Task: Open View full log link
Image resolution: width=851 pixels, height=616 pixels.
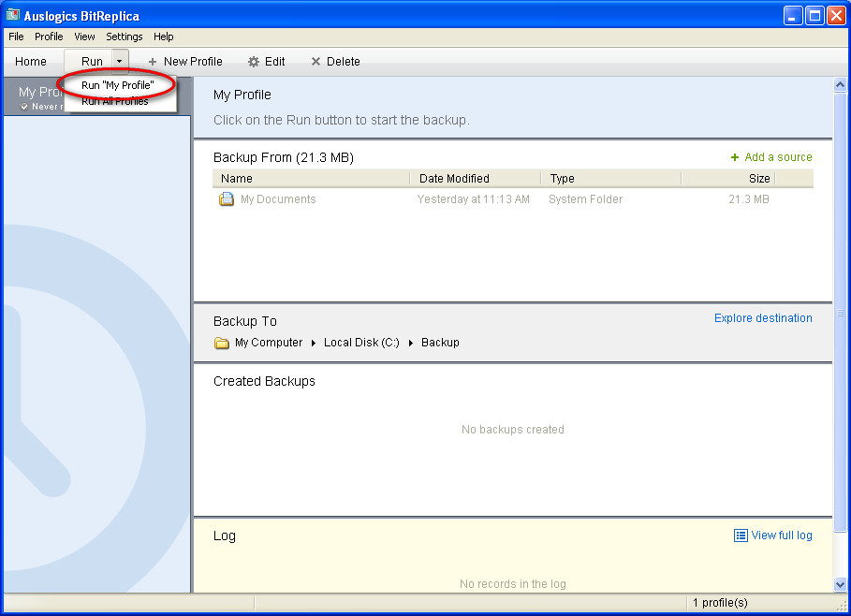Action: point(782,535)
